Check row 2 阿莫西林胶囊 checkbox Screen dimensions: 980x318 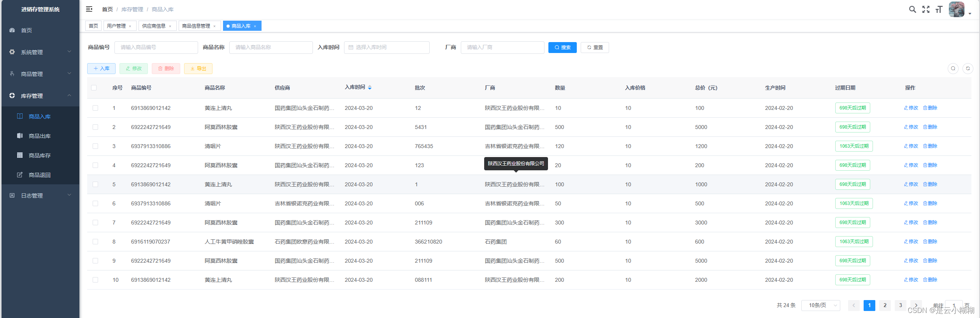click(95, 127)
